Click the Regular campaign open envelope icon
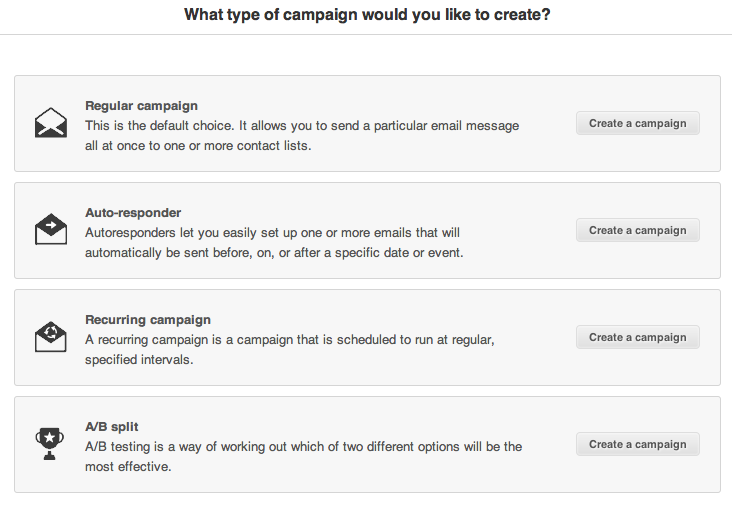Screen dimensions: 732x506 pos(51,123)
